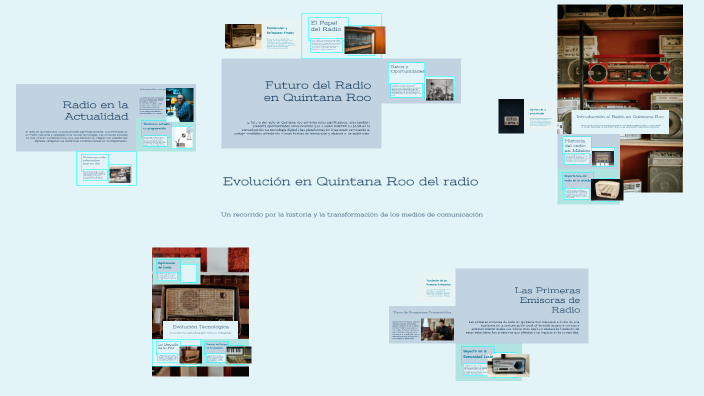Click the small text block under 'Retos y Oportunidades'

pyautogui.click(x=406, y=90)
